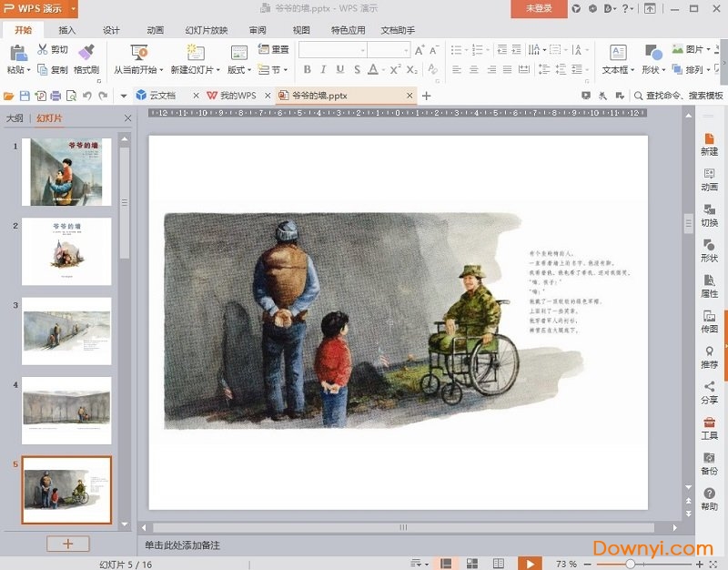The width and height of the screenshot is (728, 570).
Task: Expand the 版式 layout dropdown
Action: coord(238,70)
